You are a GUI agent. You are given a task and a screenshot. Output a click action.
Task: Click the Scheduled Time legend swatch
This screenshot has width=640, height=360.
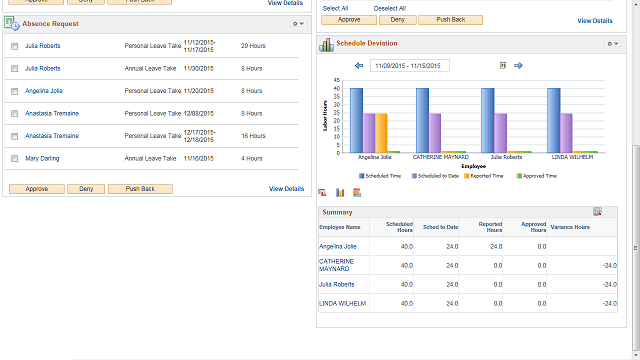361,176
